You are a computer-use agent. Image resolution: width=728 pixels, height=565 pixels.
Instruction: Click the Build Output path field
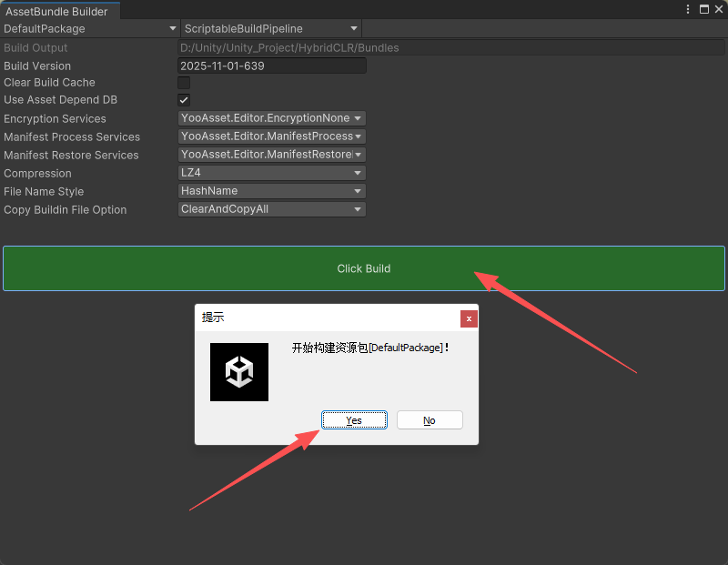click(450, 48)
